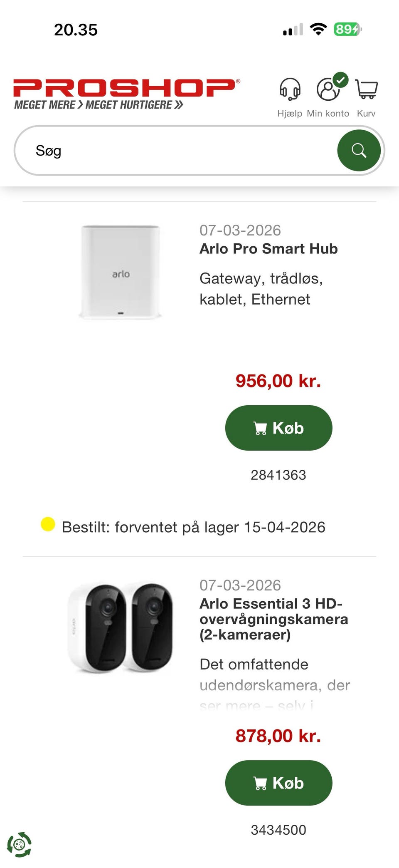399x868 pixels.
Task: Open the Arlo Pro Smart Hub title
Action: [268, 248]
